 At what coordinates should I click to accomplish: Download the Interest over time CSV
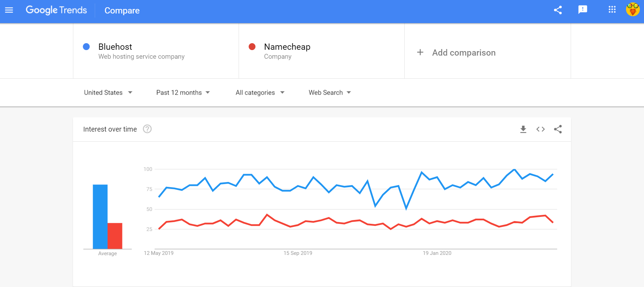tap(523, 129)
